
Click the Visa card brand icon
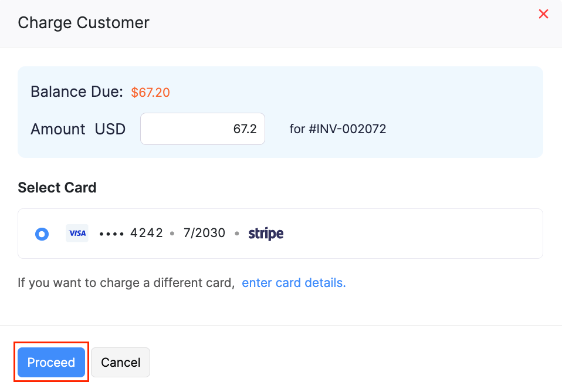pos(77,233)
